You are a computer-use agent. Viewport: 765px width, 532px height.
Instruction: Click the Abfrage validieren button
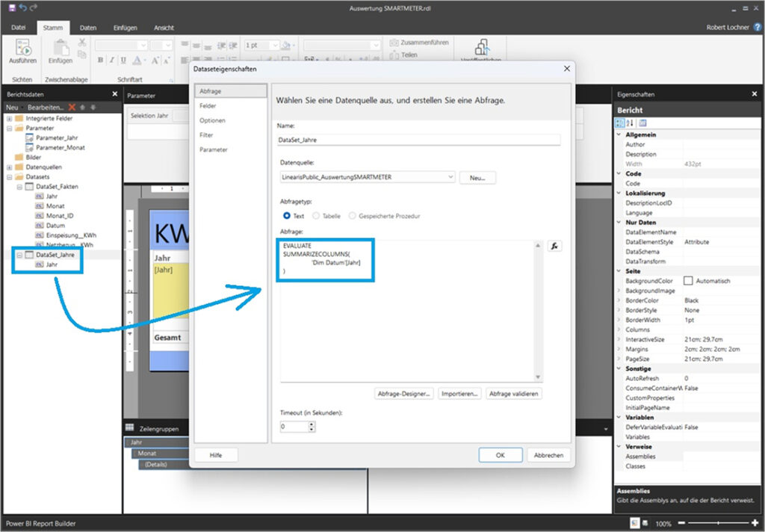514,394
